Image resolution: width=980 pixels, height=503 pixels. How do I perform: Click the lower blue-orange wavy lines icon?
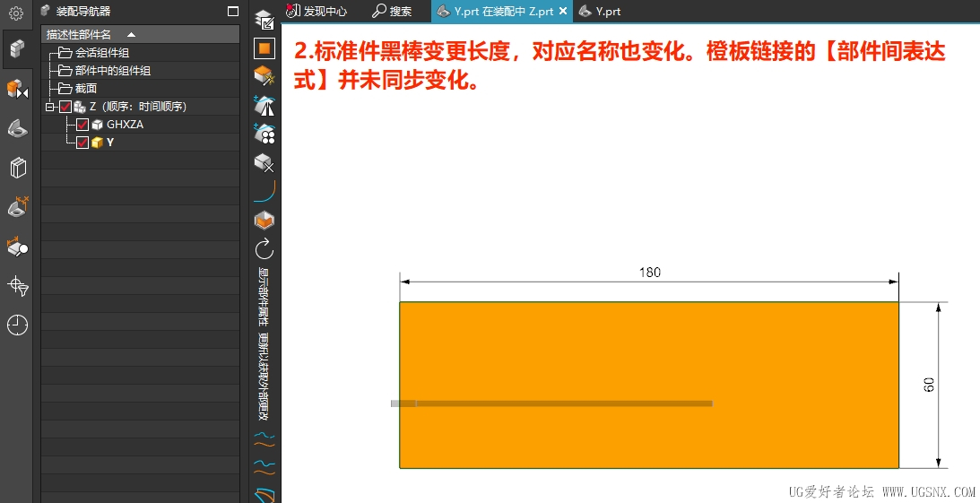coord(265,467)
